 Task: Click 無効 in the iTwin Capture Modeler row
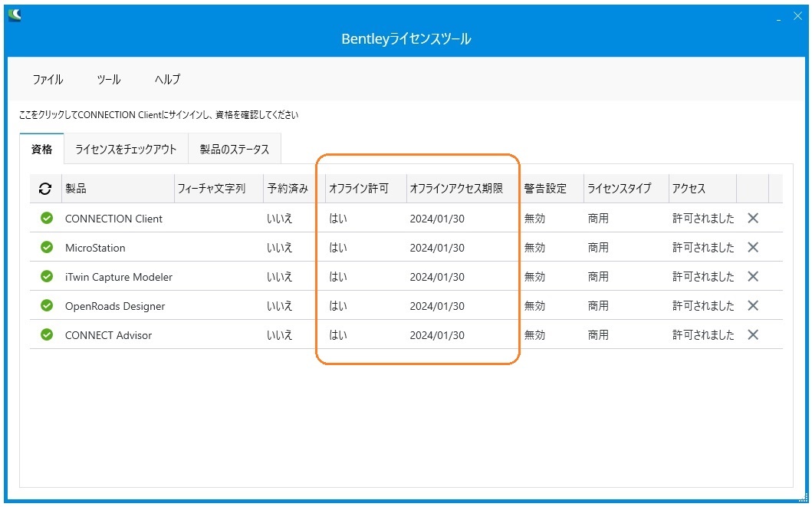(x=534, y=277)
